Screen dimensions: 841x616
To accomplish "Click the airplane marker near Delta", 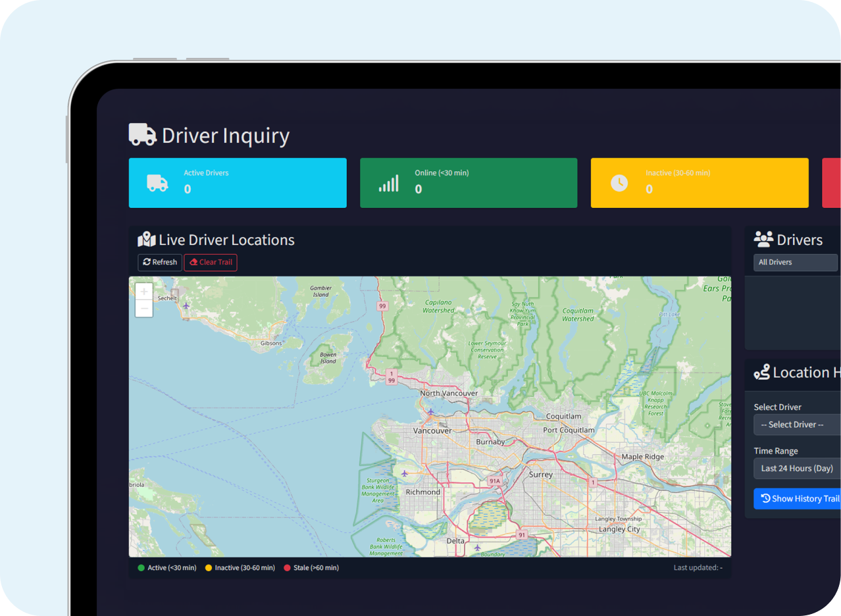I will coord(478,547).
